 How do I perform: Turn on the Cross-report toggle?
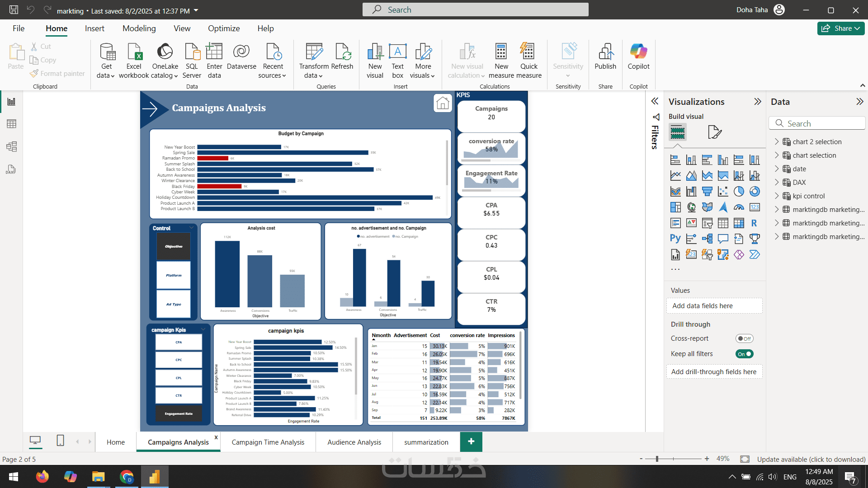click(x=744, y=338)
